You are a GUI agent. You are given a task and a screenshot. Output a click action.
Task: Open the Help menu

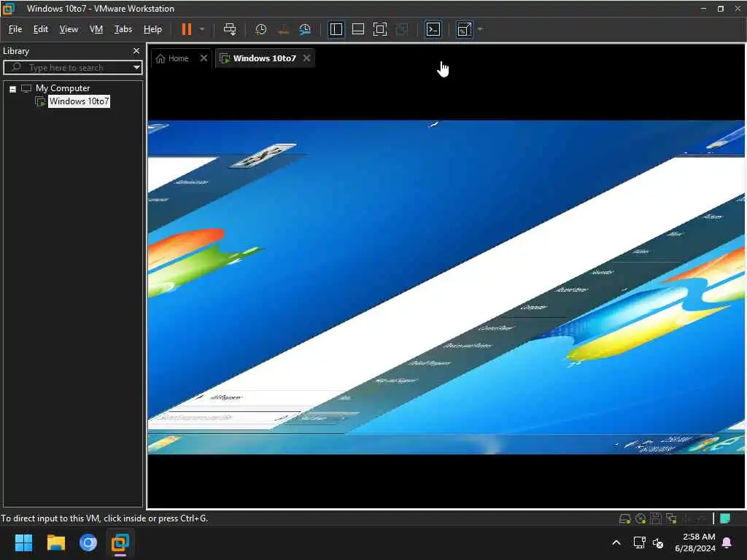(x=152, y=29)
